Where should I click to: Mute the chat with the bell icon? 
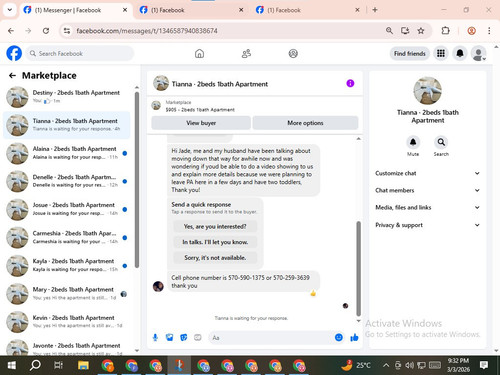click(x=413, y=142)
